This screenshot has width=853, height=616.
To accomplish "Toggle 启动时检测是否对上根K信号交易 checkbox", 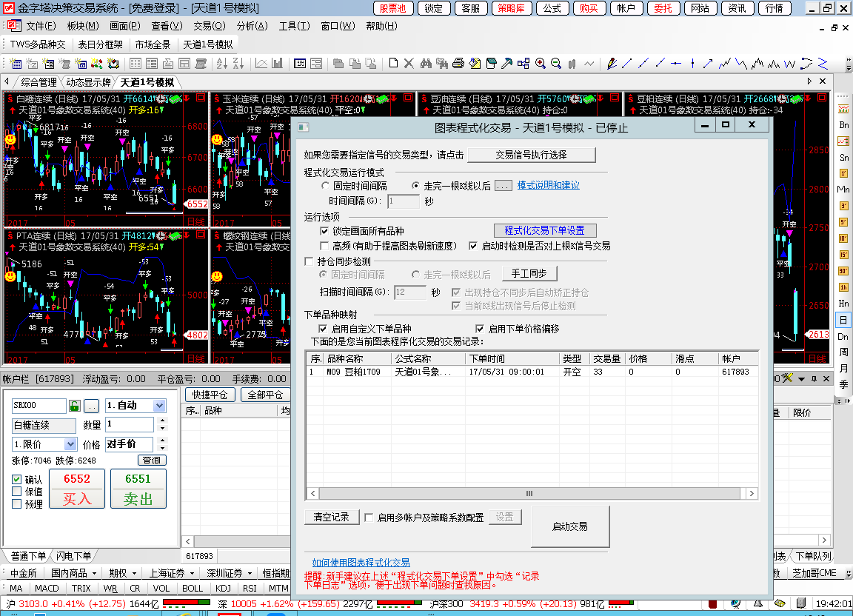I will (x=473, y=246).
